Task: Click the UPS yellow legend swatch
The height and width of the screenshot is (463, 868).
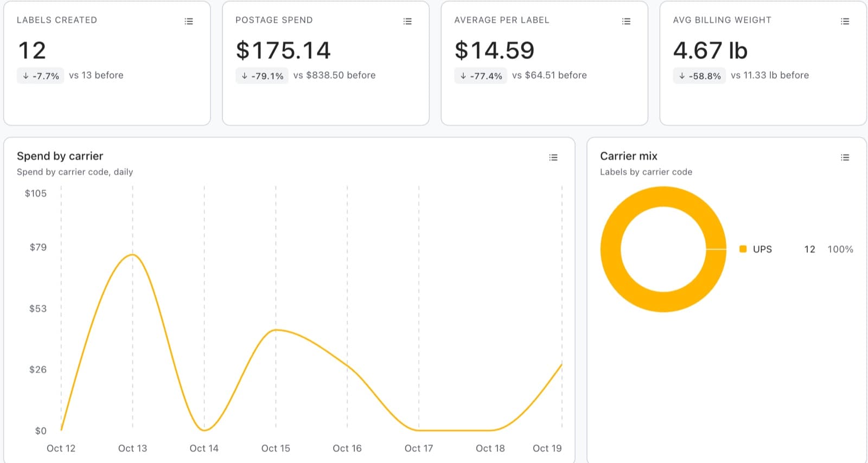Action: coord(743,249)
